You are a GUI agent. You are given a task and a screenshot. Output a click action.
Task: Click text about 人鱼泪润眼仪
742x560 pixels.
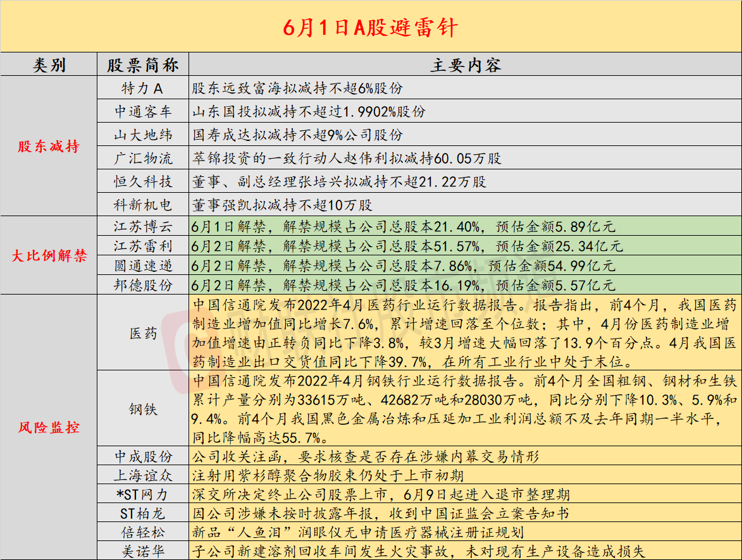tap(358, 532)
